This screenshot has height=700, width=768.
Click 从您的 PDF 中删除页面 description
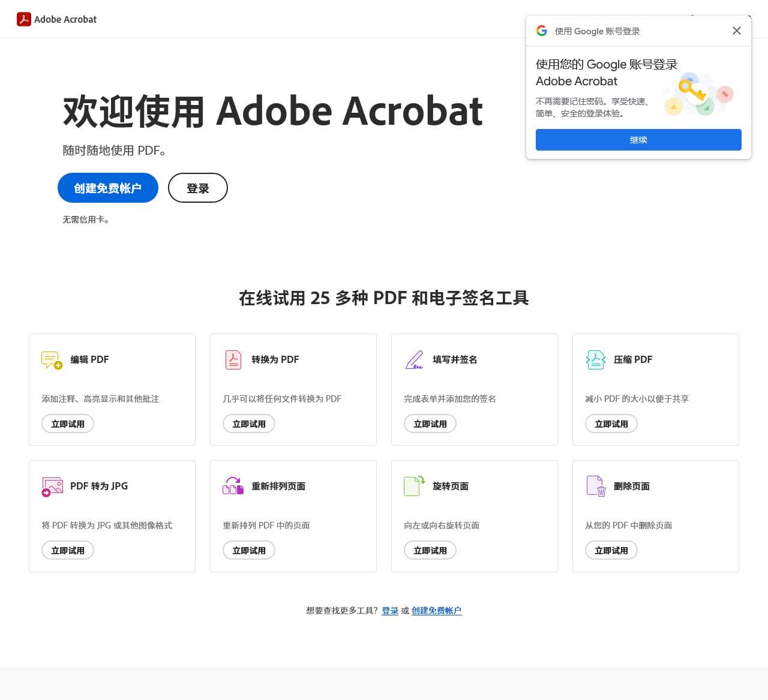(629, 525)
